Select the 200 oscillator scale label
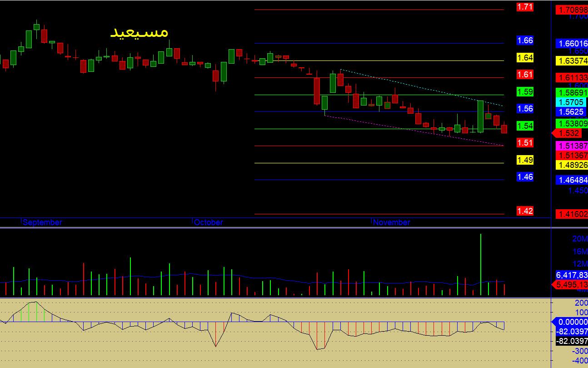Image resolution: width=588 pixels, height=368 pixels. click(581, 303)
